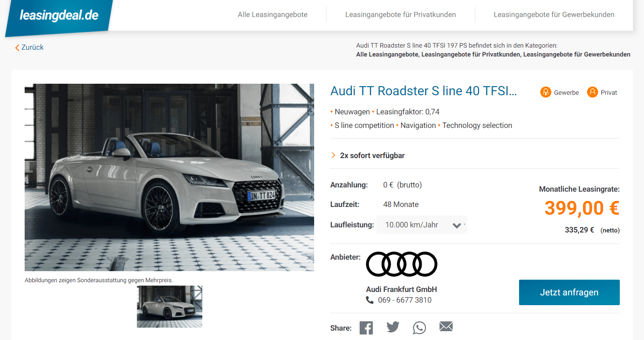Expand the 2x sofort verfügbar section
Viewport: 644px width, 340px height.
[368, 156]
